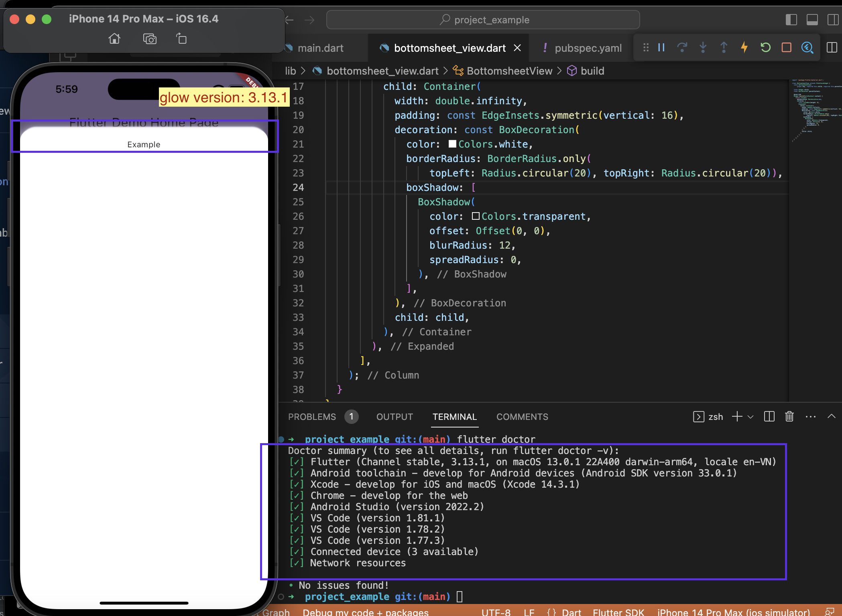Stop debugging with the red square icon
This screenshot has width=842, height=616.
786,48
